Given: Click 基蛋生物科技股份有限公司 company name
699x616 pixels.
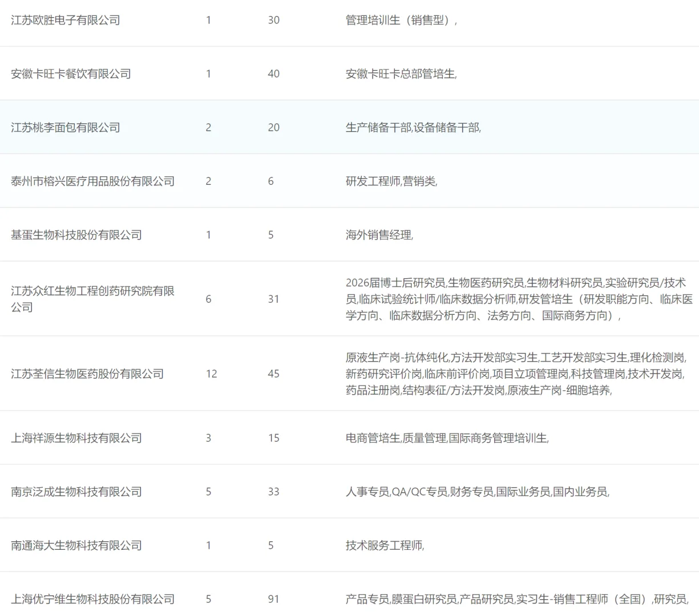Looking at the screenshot, I should pyautogui.click(x=76, y=234).
